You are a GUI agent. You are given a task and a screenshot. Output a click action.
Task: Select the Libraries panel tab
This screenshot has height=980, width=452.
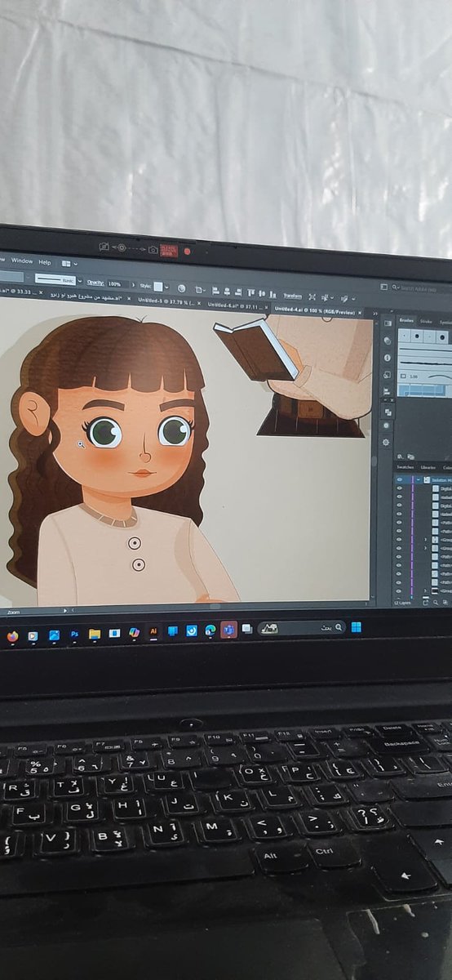pos(428,467)
